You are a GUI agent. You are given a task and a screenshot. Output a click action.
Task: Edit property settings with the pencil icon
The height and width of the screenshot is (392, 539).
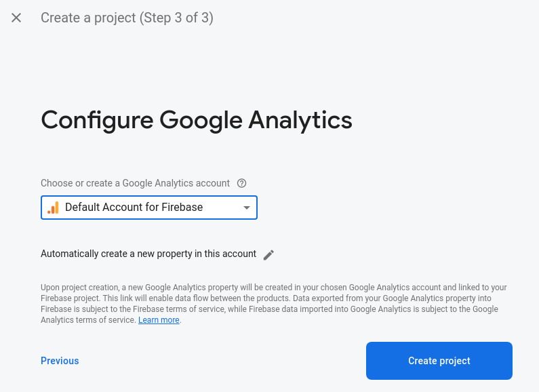(268, 255)
